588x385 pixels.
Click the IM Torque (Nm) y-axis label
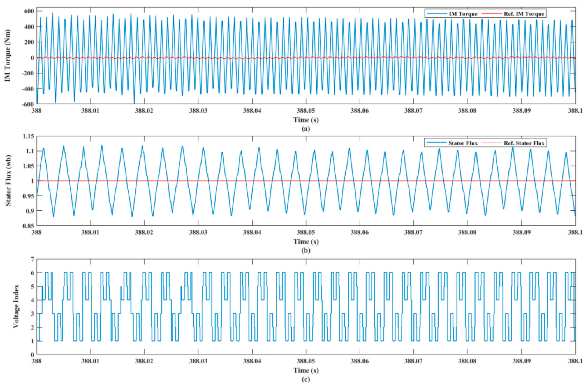coord(8,56)
